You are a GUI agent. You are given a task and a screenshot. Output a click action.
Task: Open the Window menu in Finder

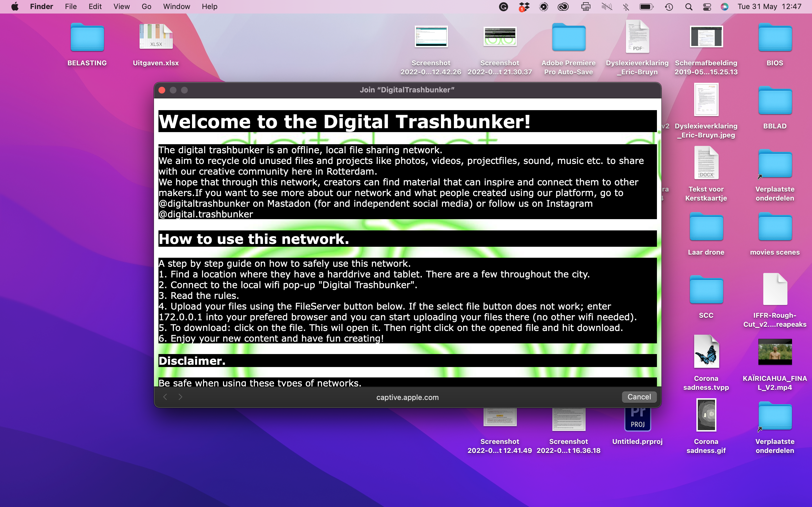(x=176, y=7)
